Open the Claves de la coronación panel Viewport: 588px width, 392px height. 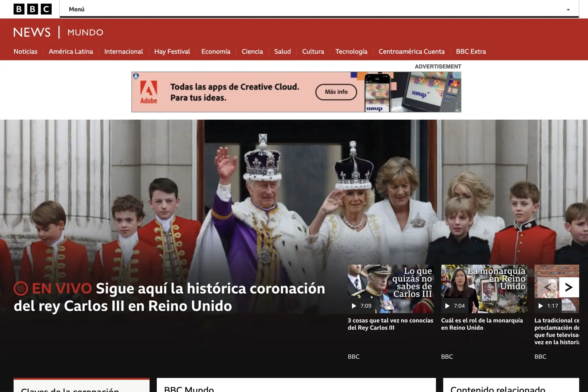(81, 385)
